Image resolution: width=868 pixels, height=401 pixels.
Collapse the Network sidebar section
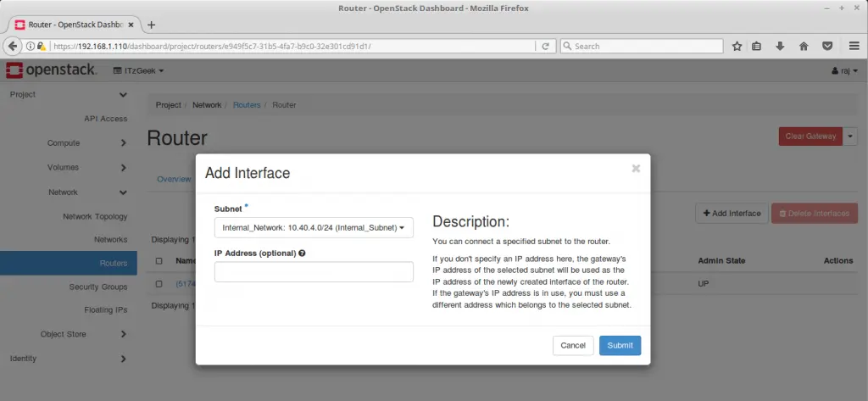123,192
